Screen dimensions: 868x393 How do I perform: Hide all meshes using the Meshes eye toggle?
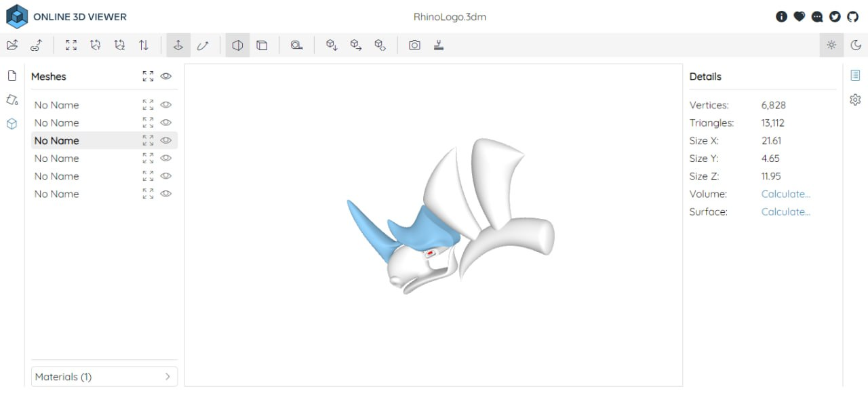[x=166, y=77]
